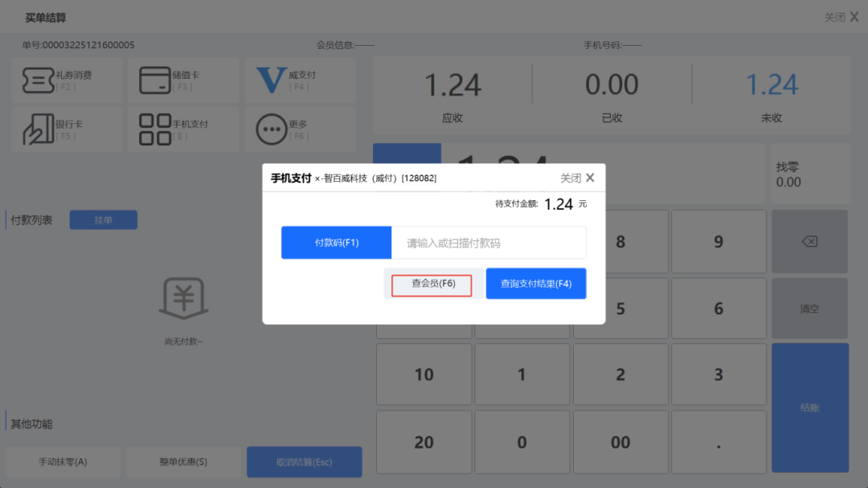
Task: Open the 手机支付 mobile payment grid icon
Action: pyautogui.click(x=154, y=129)
